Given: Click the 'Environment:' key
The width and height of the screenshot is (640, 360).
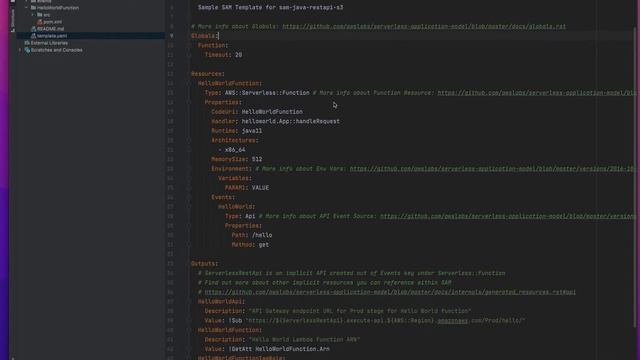Looking at the screenshot, I should (231, 169).
